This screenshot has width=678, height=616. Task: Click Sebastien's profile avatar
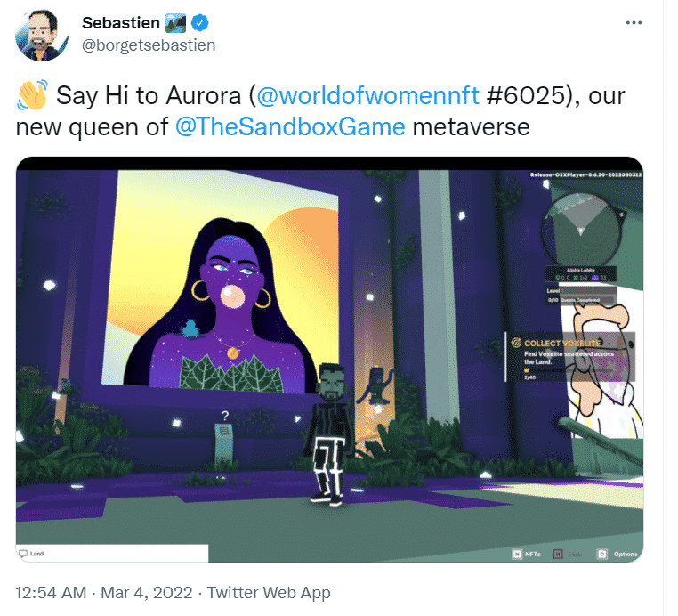pyautogui.click(x=42, y=35)
